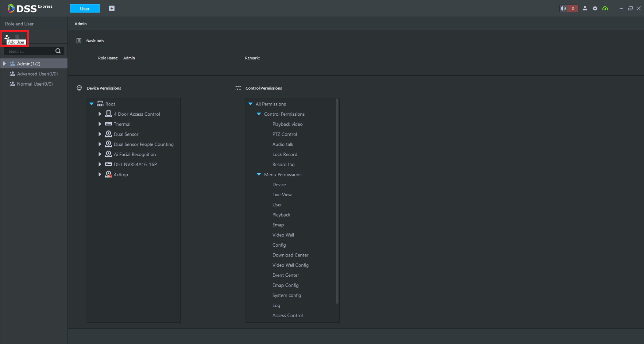The width and height of the screenshot is (644, 344).
Task: Collapse the All Permissions tree
Action: [251, 104]
